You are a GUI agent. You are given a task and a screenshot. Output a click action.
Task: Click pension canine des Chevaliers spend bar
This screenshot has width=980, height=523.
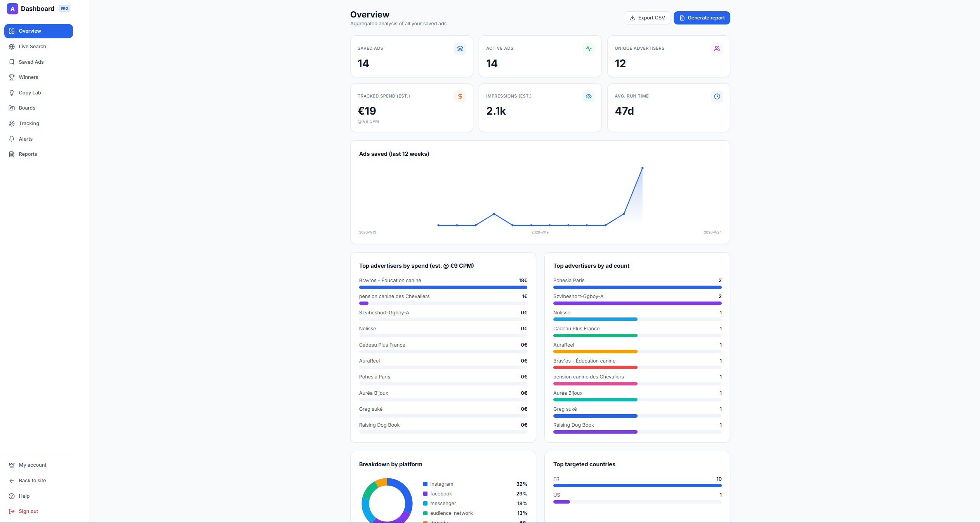click(443, 303)
